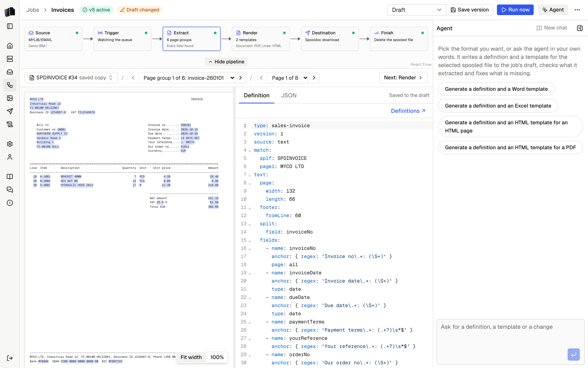Select the Render pipeline step
588x368 pixels.
click(x=261, y=39)
